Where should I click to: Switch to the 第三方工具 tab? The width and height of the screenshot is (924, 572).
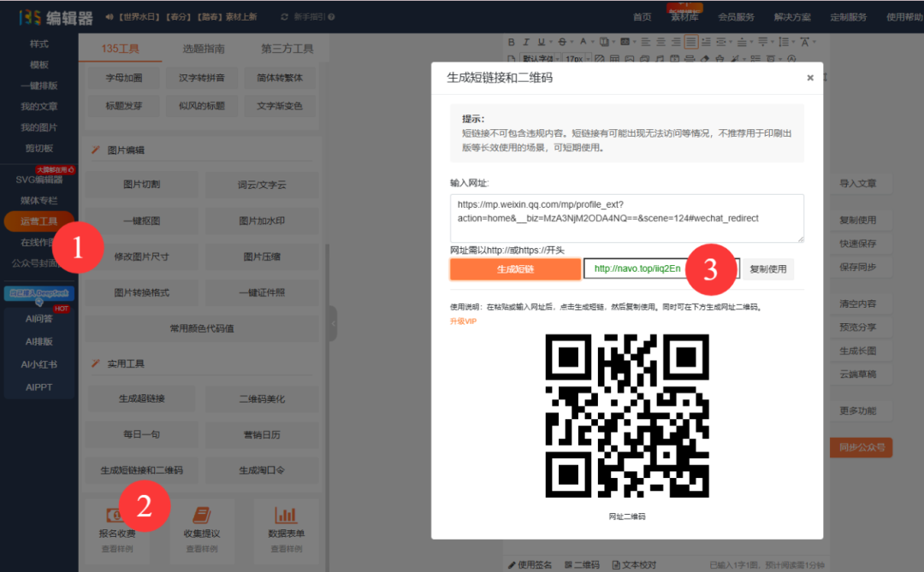[x=287, y=48]
